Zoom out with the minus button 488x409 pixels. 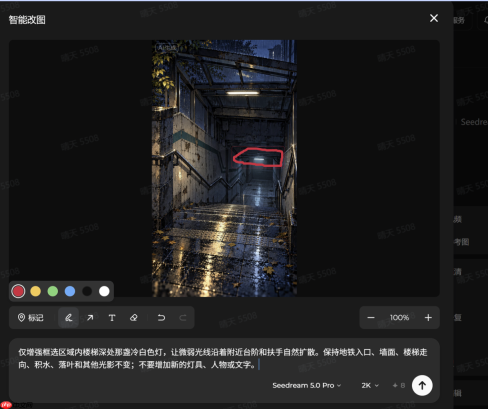click(371, 318)
